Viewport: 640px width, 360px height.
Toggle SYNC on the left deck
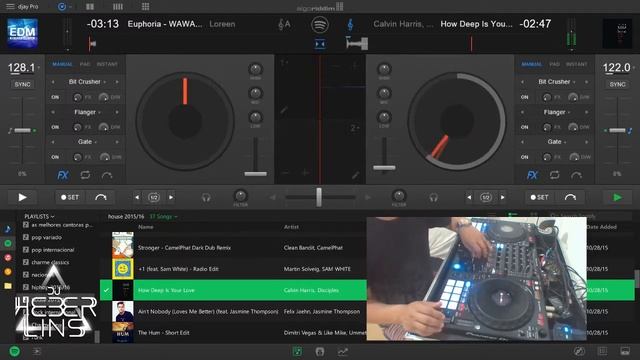[22, 84]
